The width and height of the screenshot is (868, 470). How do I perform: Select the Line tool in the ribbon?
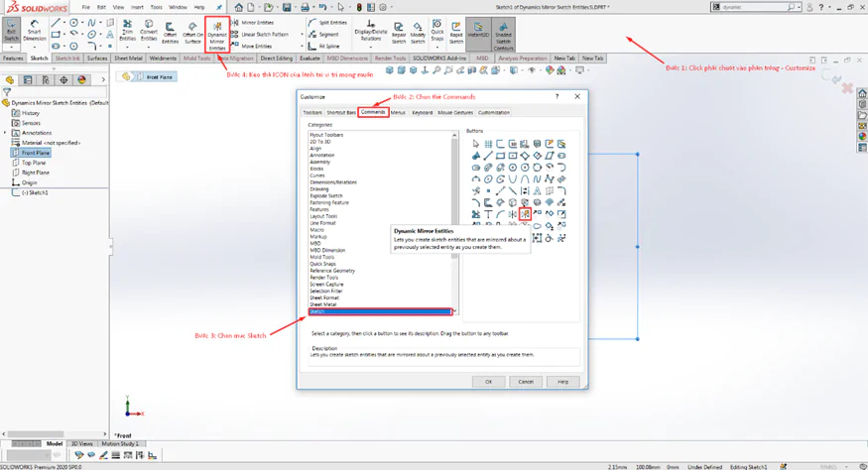56,23
